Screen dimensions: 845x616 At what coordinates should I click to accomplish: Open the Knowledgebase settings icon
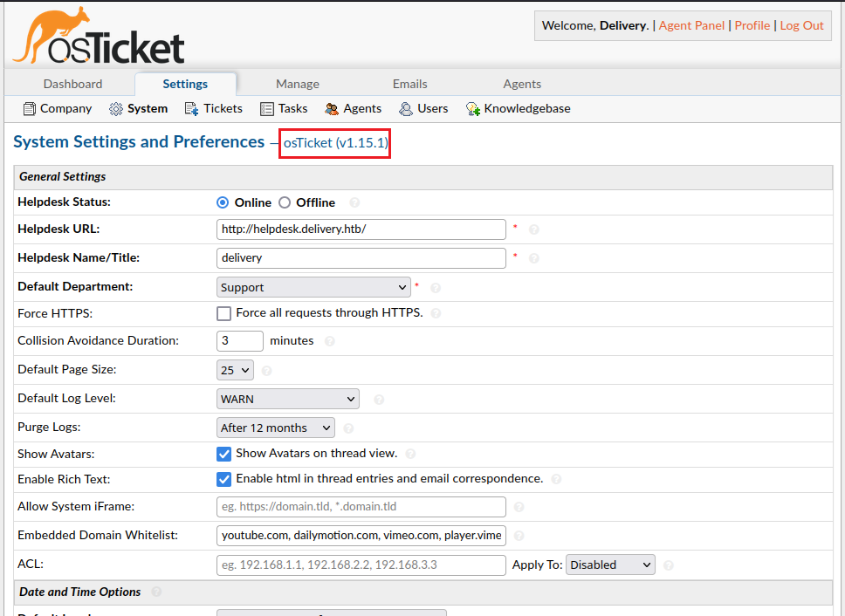pos(473,109)
